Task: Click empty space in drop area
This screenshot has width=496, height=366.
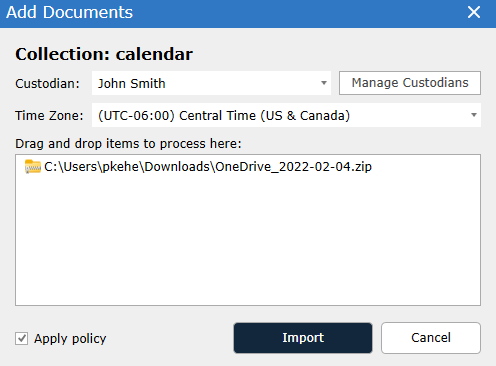Action: point(248,240)
